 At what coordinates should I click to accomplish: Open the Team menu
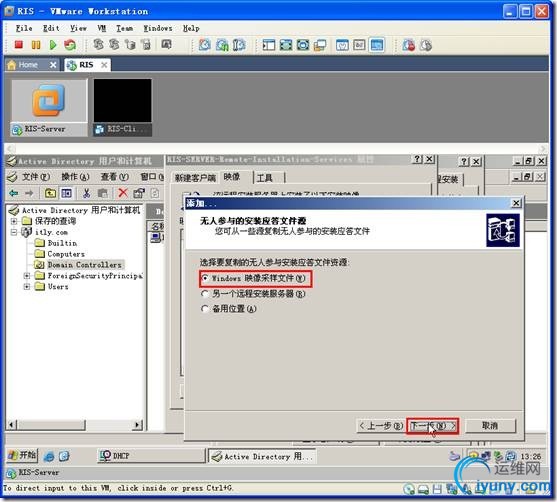pyautogui.click(x=124, y=28)
